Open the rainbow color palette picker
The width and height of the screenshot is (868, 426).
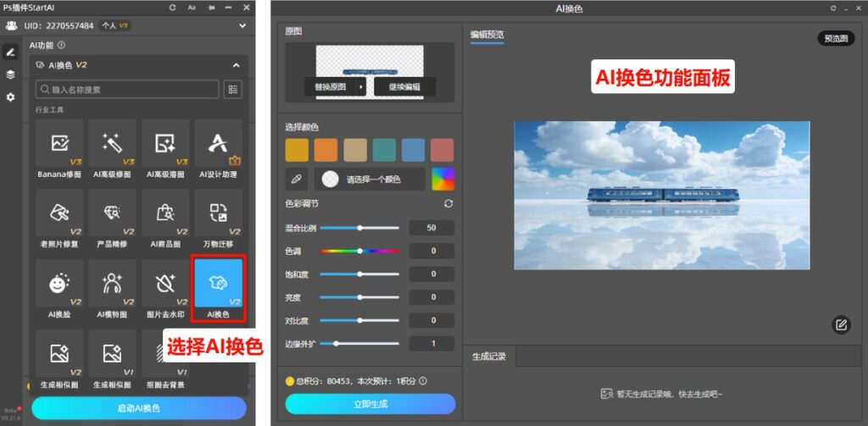(442, 180)
